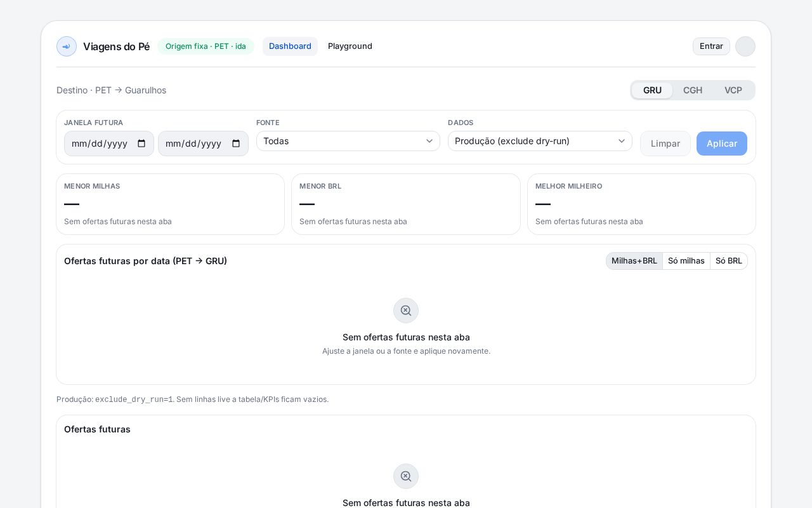Screen dimensions: 812x508
Task: Open the Dados dropdown set to Produção
Action: tap(540, 141)
